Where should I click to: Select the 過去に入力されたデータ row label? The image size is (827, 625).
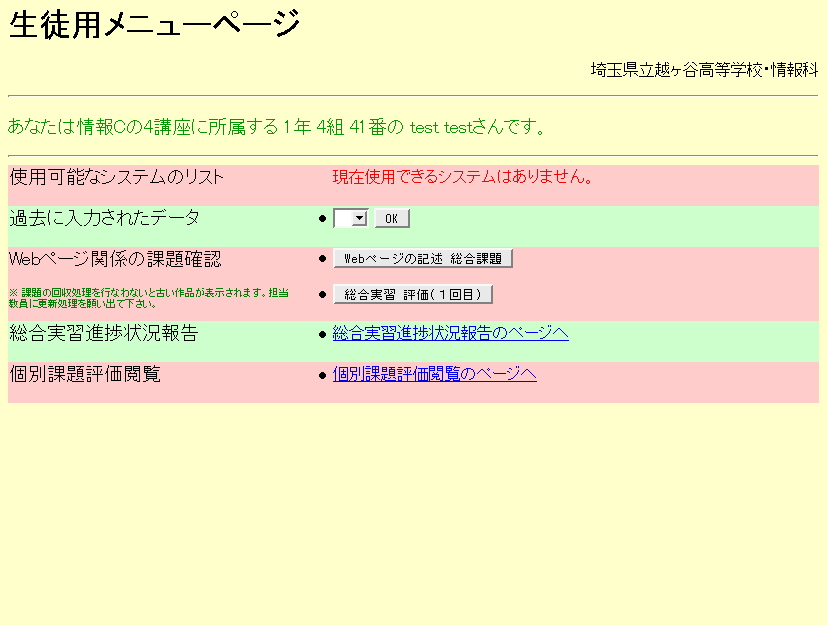(104, 217)
